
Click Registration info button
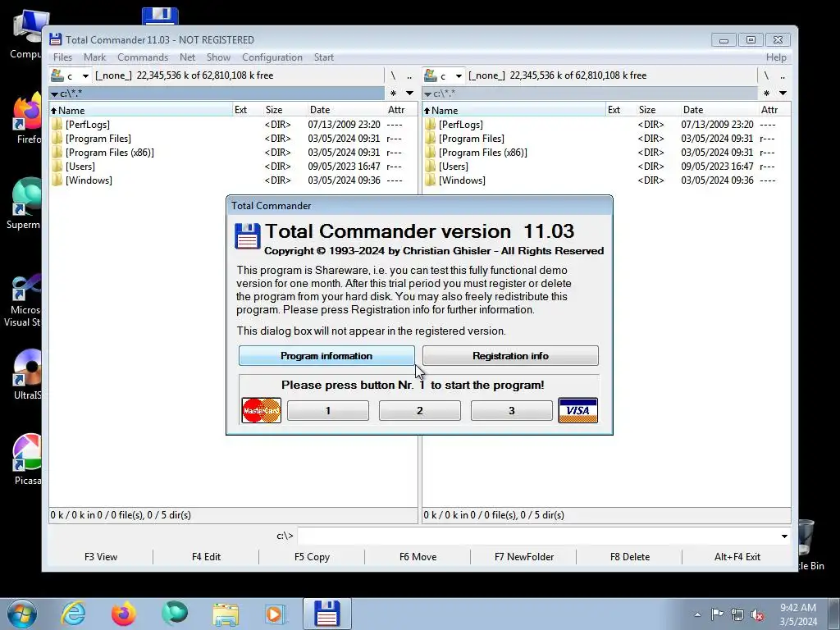510,356
